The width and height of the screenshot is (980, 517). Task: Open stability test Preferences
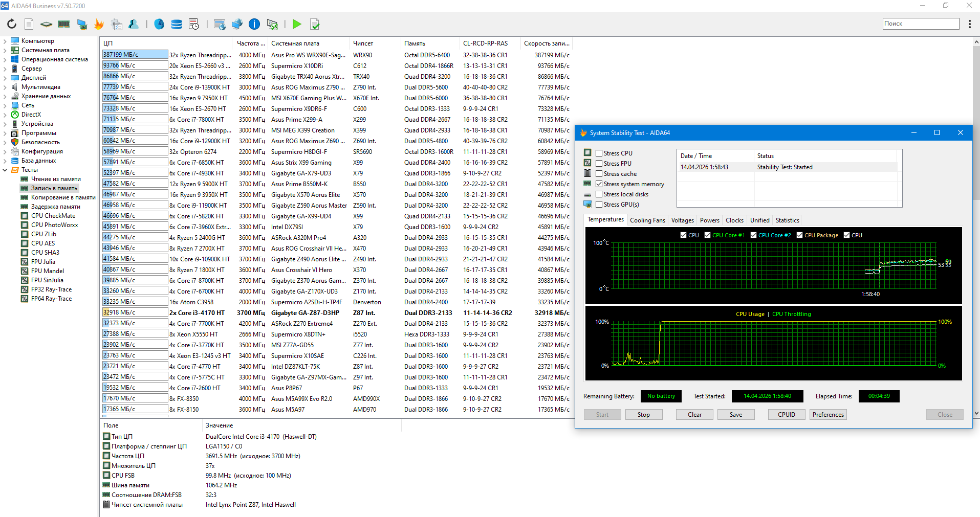pyautogui.click(x=828, y=415)
